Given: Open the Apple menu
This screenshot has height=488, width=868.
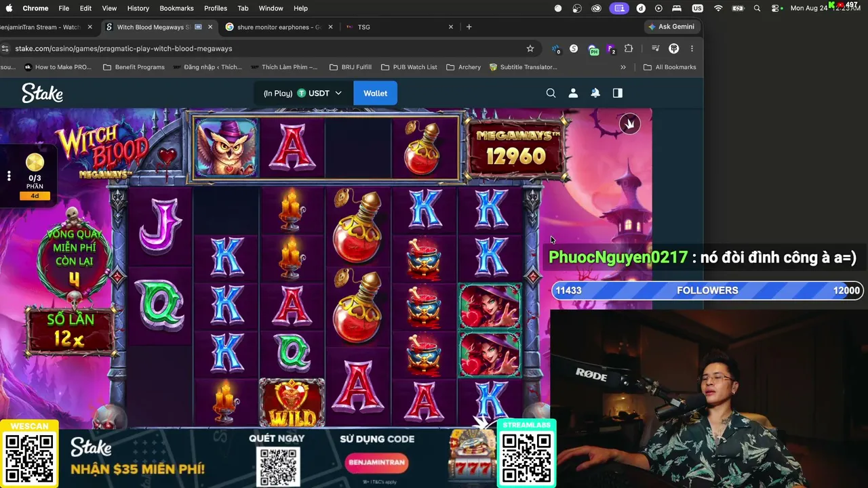Looking at the screenshot, I should point(9,8).
